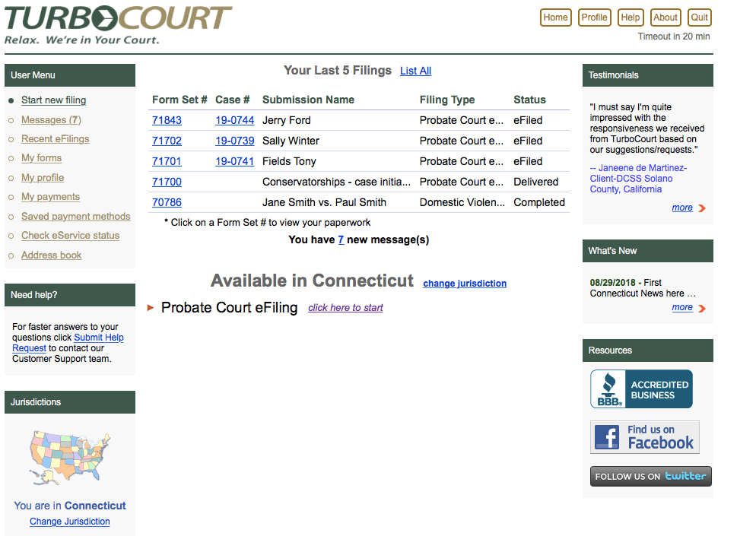756x536 pixels.
Task: Click the BBB Accredited Business badge
Action: 641,389
